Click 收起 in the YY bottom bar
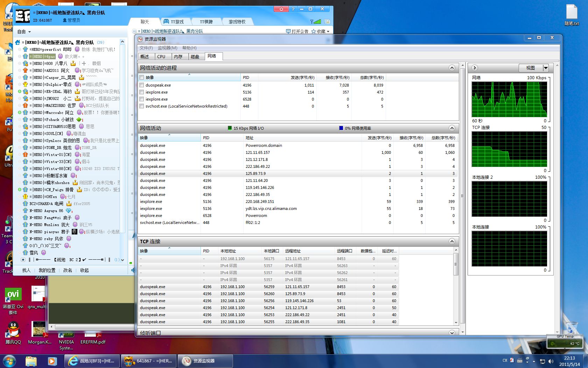The height and width of the screenshot is (368, 588). pyautogui.click(x=84, y=270)
